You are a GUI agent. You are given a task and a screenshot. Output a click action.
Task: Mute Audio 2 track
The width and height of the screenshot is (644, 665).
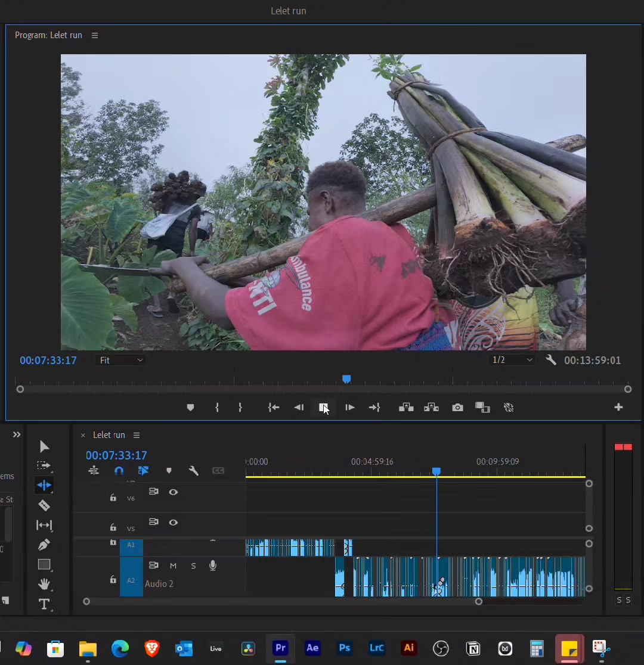click(x=173, y=565)
